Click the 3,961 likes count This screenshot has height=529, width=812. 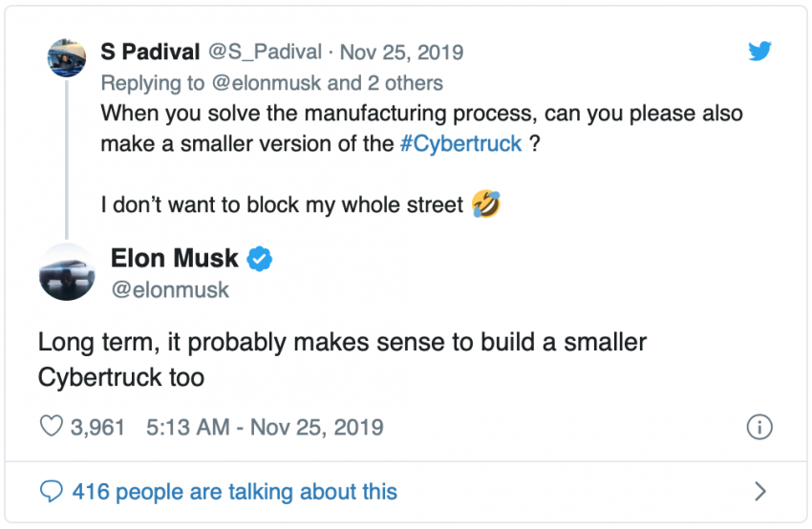click(x=97, y=426)
